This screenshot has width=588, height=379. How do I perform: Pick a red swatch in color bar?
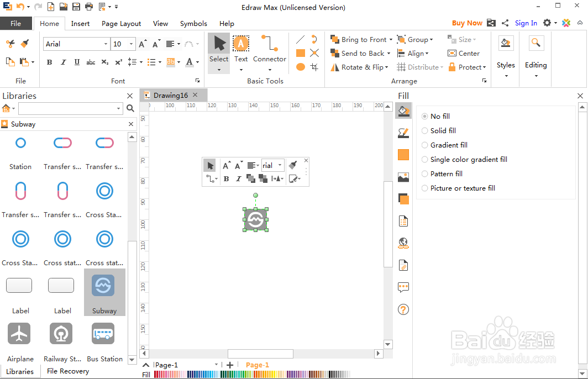tap(156, 374)
